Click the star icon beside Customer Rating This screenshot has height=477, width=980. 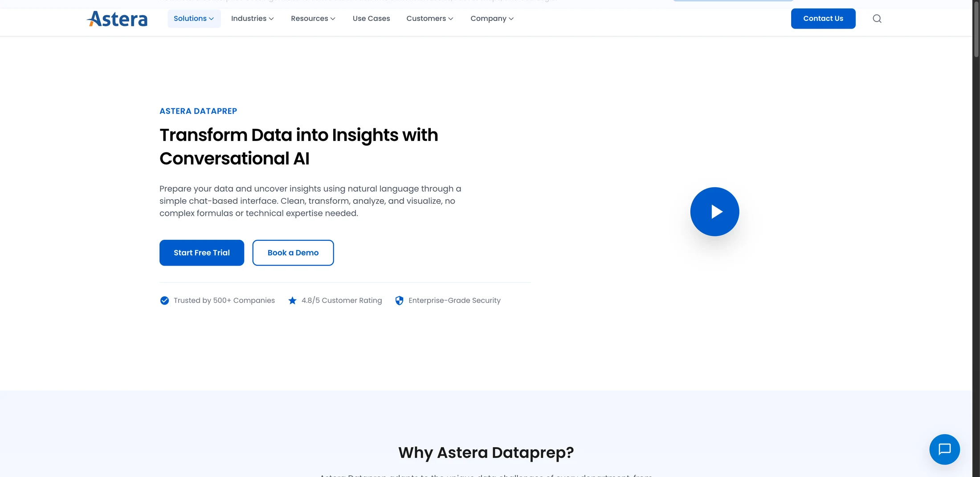pyautogui.click(x=292, y=300)
